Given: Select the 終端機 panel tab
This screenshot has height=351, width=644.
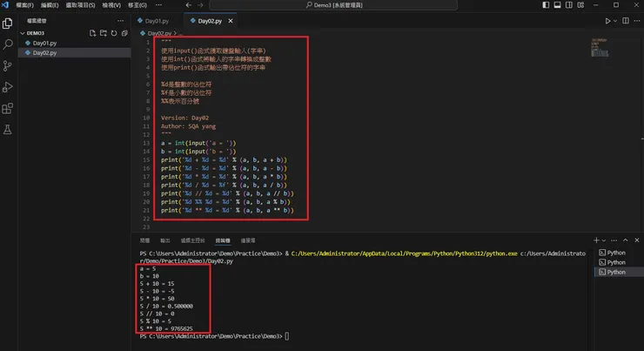Looking at the screenshot, I should coord(223,240).
